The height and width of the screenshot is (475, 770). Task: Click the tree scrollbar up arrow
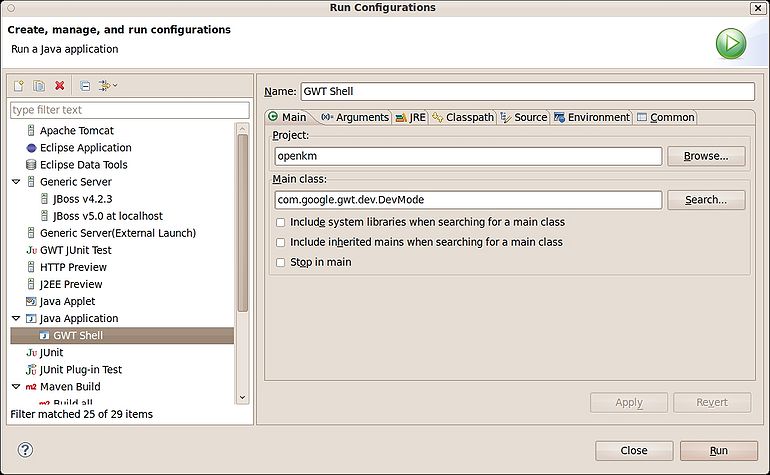tap(243, 129)
